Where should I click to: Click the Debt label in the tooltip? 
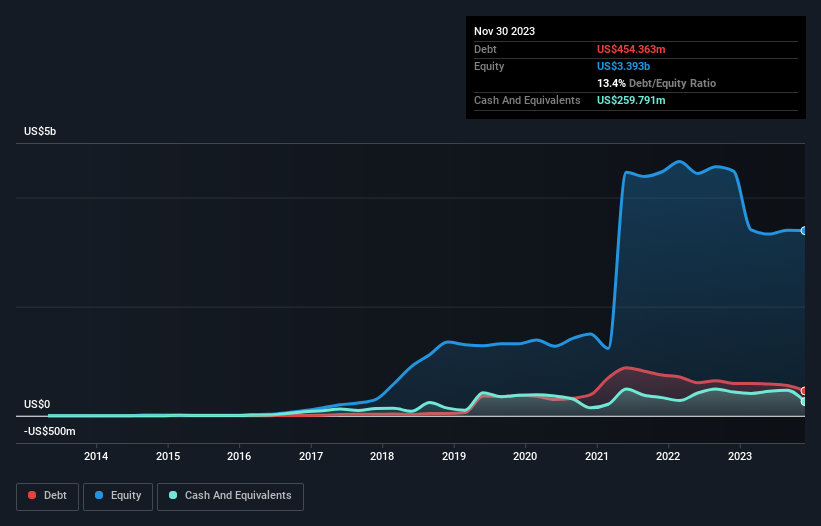pyautogui.click(x=485, y=49)
